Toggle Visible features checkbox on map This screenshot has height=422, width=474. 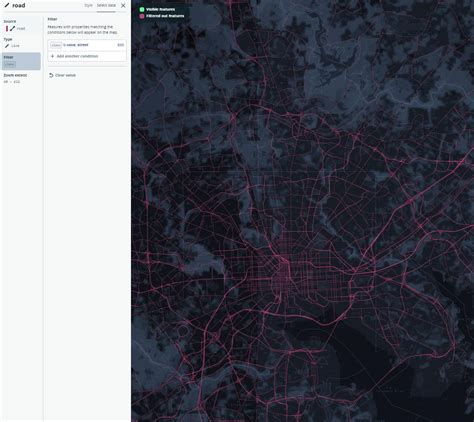pyautogui.click(x=142, y=9)
